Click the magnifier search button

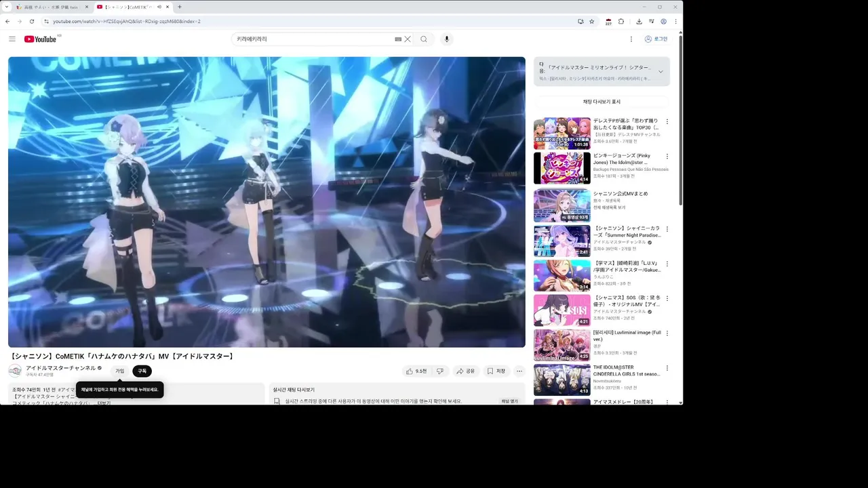pyautogui.click(x=424, y=39)
